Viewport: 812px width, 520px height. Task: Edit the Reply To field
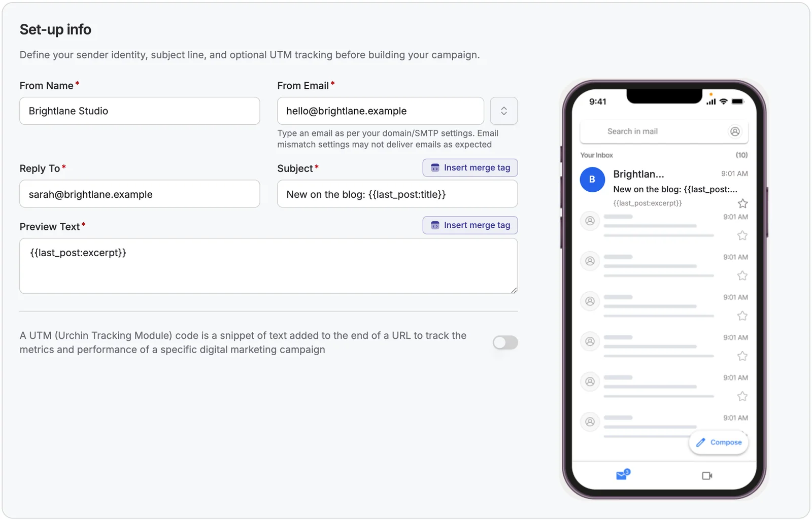(x=140, y=194)
